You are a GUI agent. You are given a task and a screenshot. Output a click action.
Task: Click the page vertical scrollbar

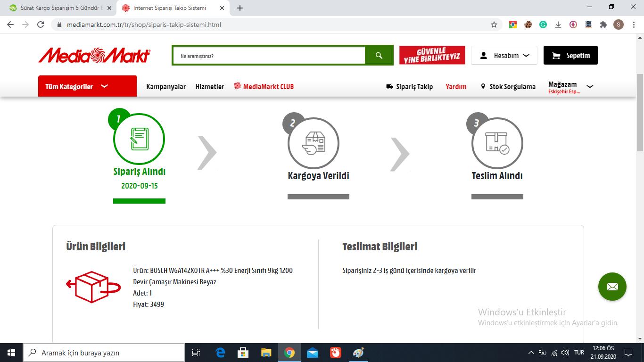[640, 113]
